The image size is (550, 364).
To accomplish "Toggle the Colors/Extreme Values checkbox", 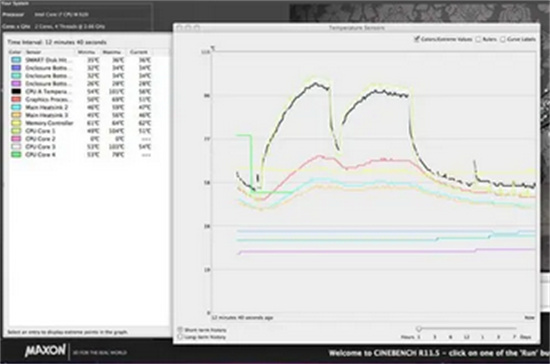I will 417,39.
